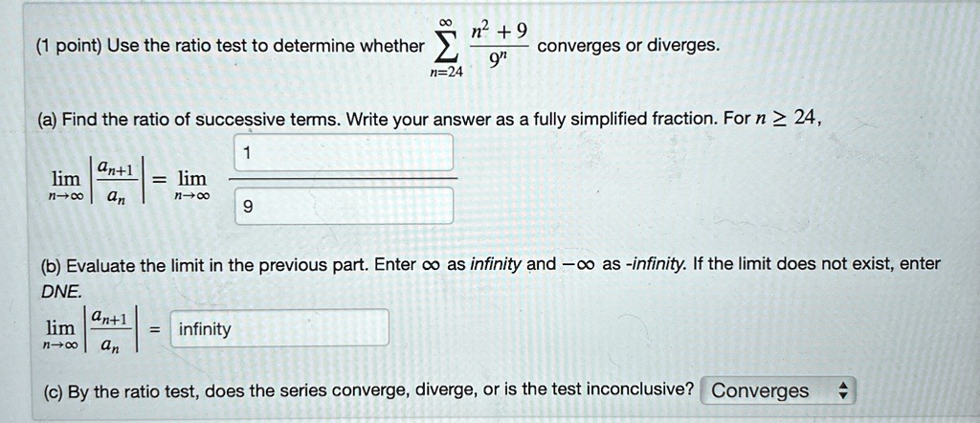The image size is (980, 423).
Task: Click the up-down arrows on Converges selector
Action: pos(842,391)
